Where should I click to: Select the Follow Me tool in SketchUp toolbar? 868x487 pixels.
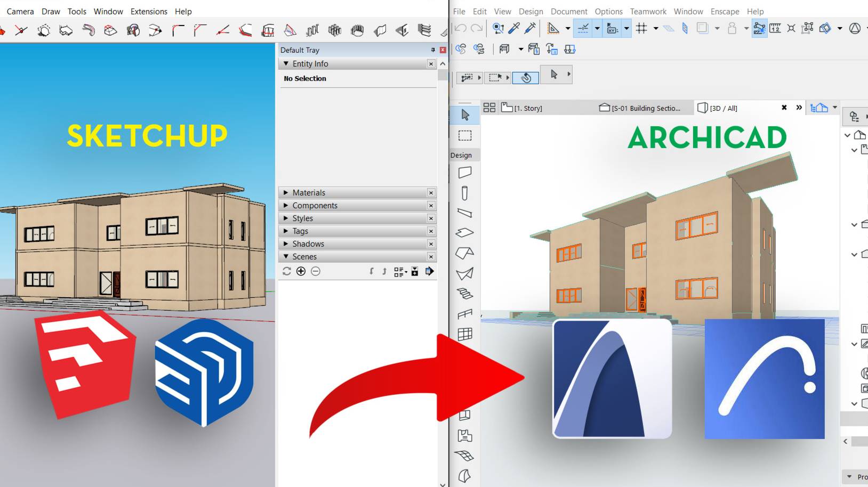(x=88, y=30)
